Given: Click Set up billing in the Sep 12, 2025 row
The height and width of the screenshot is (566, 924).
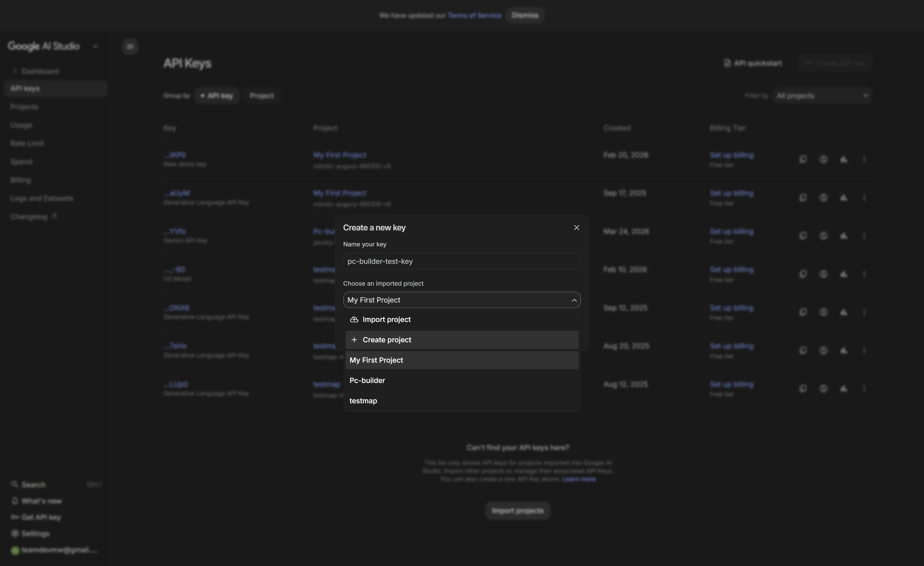Looking at the screenshot, I should coord(731,308).
